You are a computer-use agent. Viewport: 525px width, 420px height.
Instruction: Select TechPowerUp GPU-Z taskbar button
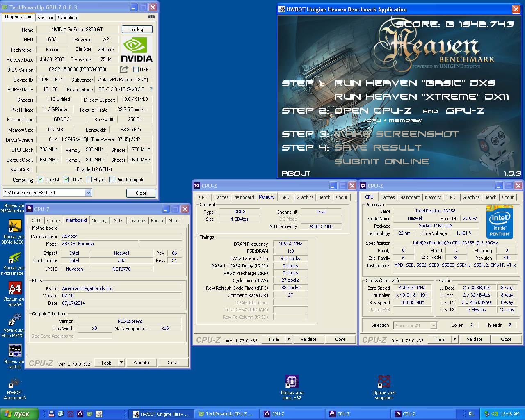pyautogui.click(x=226, y=414)
